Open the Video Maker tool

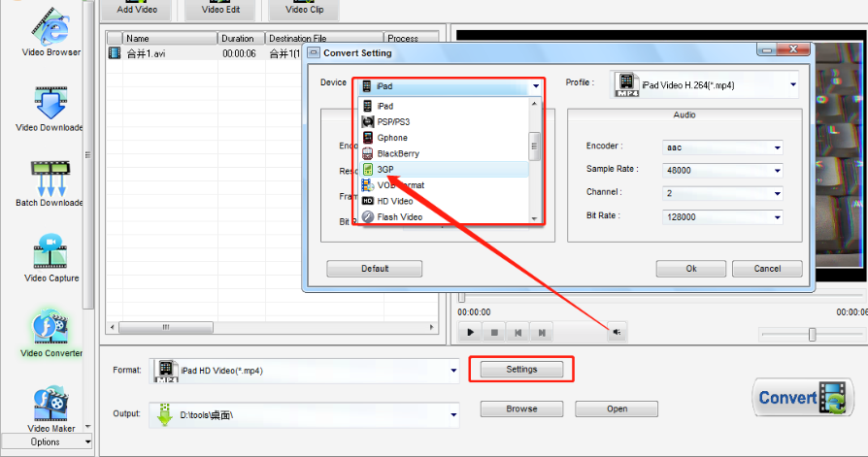50,409
